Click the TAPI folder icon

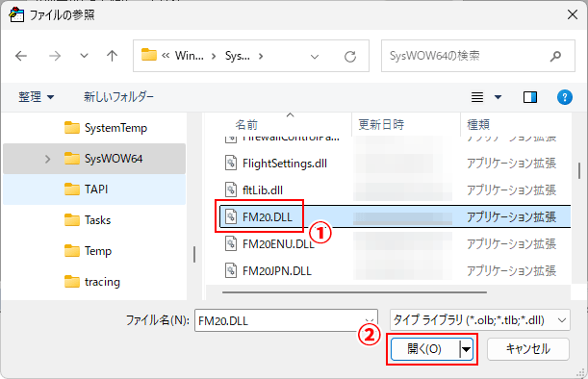point(71,189)
